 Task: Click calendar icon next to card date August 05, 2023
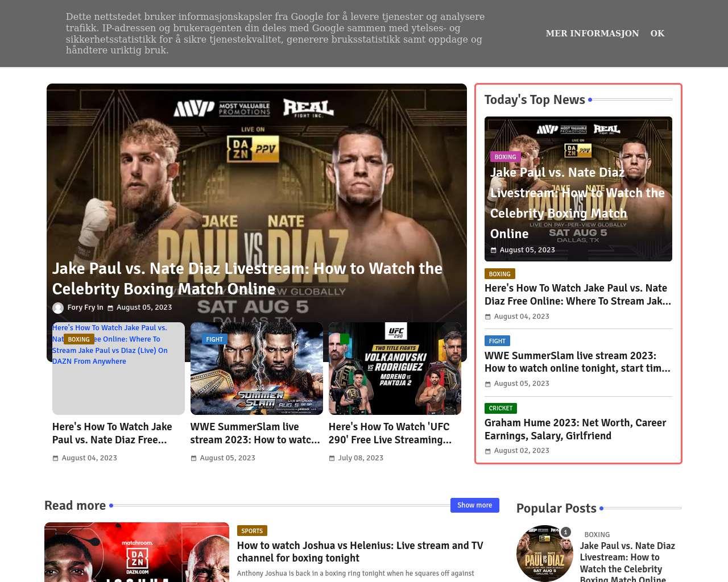193,458
